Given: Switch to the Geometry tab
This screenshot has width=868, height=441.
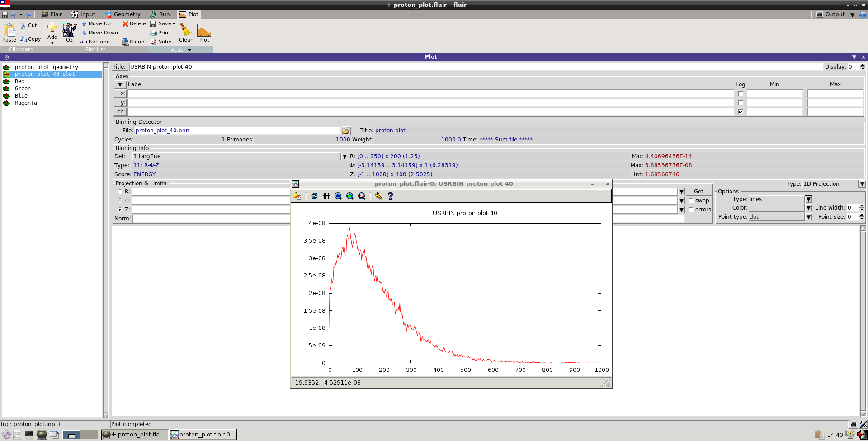Looking at the screenshot, I should 123,14.
